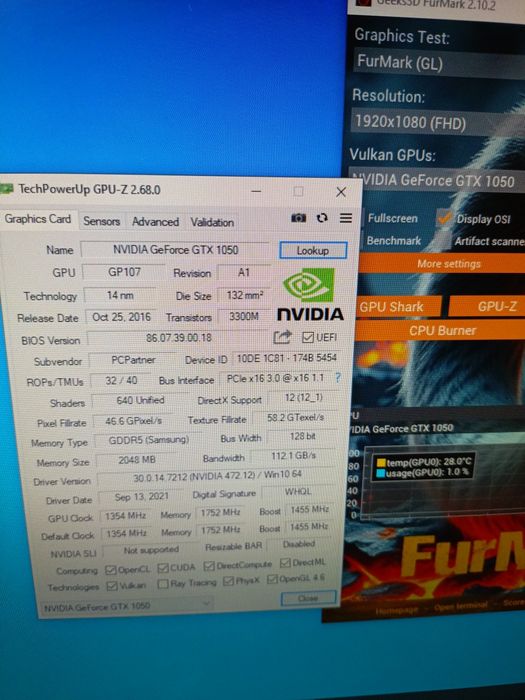Toggle the UEFI checkbox
Image resolution: width=525 pixels, height=700 pixels.
pos(308,338)
